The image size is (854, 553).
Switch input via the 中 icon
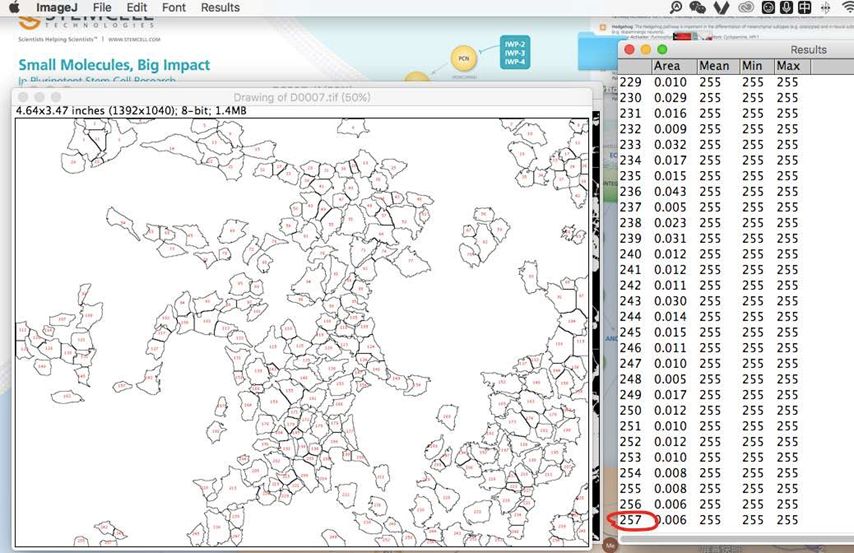point(804,7)
